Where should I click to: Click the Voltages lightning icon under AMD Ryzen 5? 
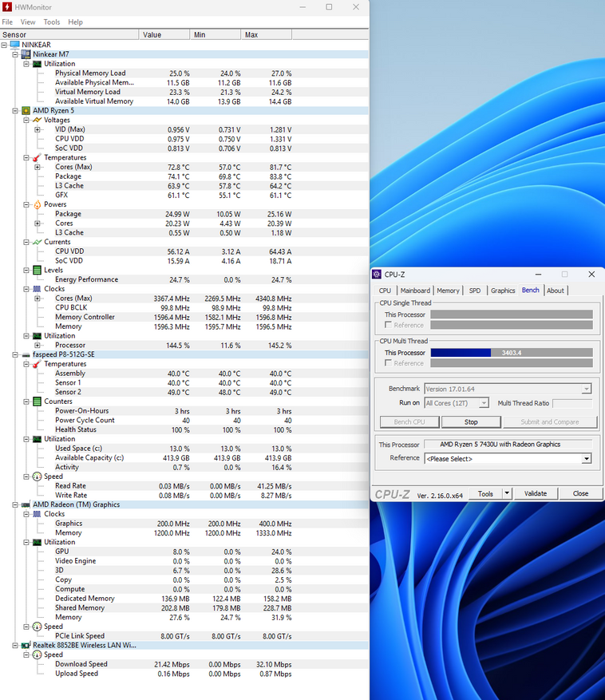point(37,120)
